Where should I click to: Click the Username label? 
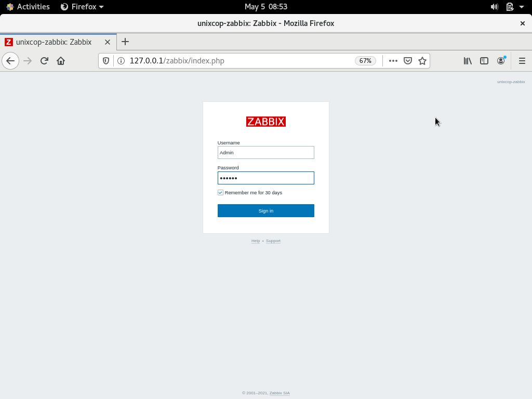pos(229,143)
